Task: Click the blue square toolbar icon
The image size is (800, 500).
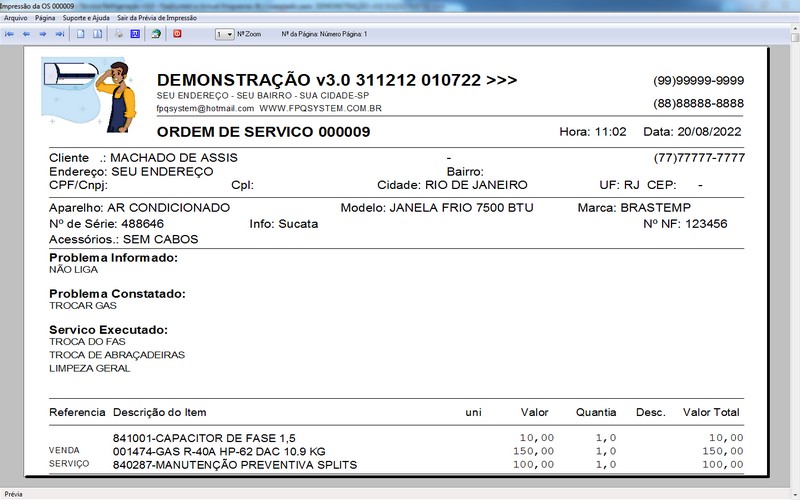Action: point(135,34)
